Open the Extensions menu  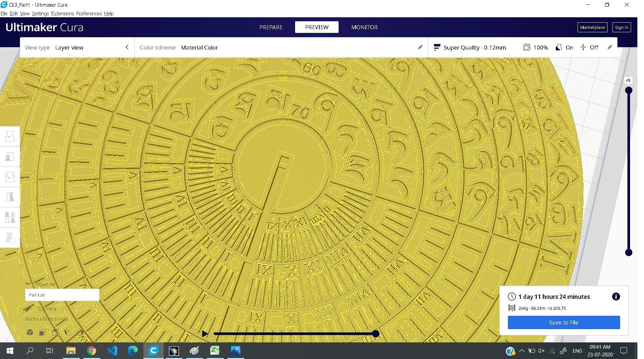click(62, 13)
